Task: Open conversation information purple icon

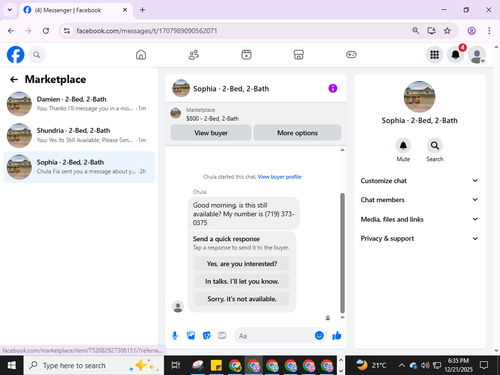Action: pos(333,88)
